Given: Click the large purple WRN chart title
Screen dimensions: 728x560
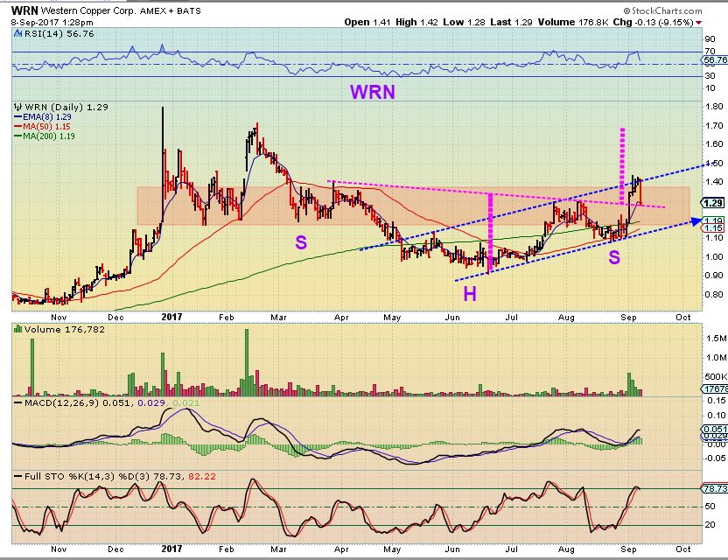Looking at the screenshot, I should tap(373, 92).
